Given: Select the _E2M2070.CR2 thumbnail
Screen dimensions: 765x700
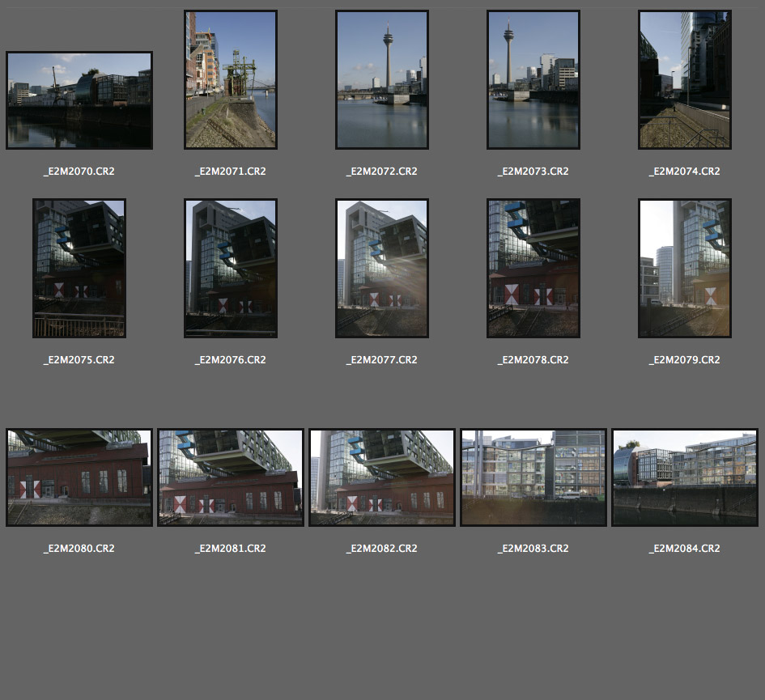Looking at the screenshot, I should pos(79,100).
